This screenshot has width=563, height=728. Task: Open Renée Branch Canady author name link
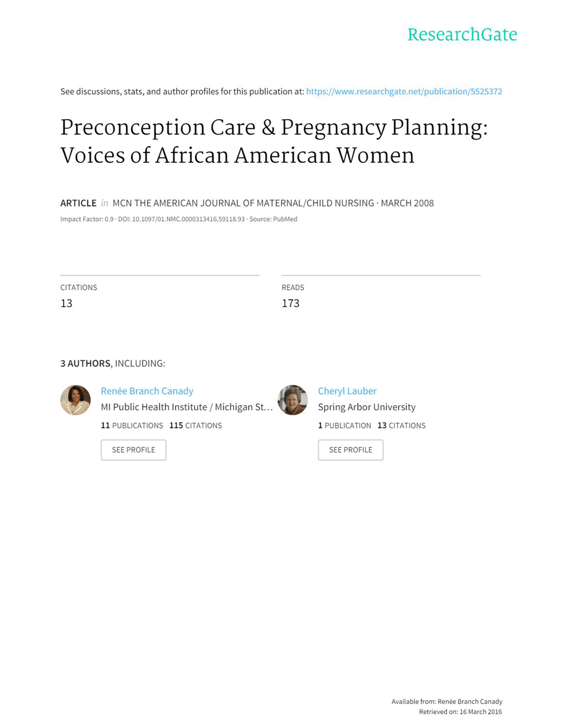[x=147, y=391]
